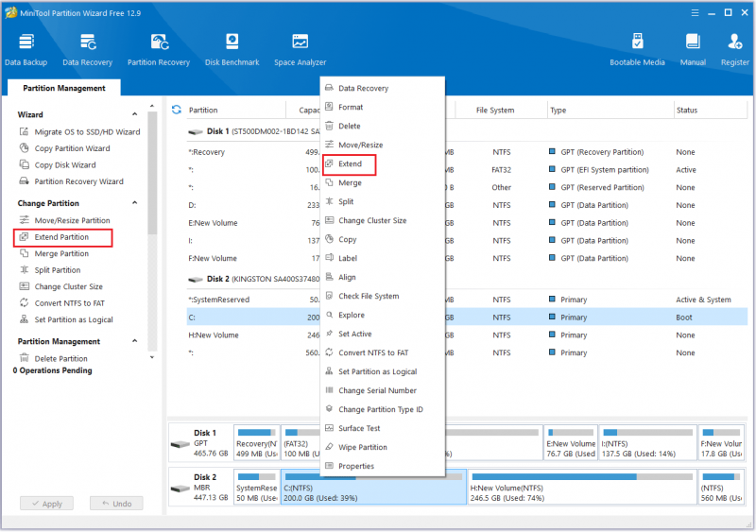Click the Undo button

click(116, 503)
